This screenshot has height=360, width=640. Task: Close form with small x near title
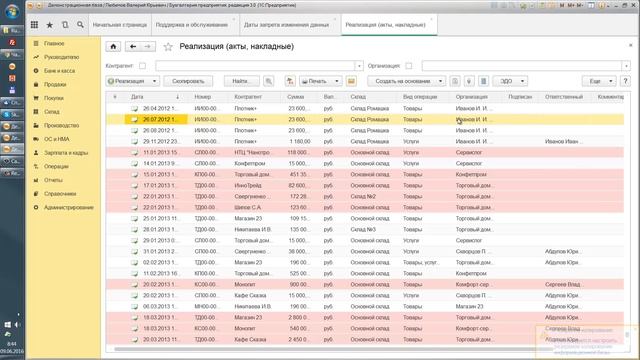630,45
